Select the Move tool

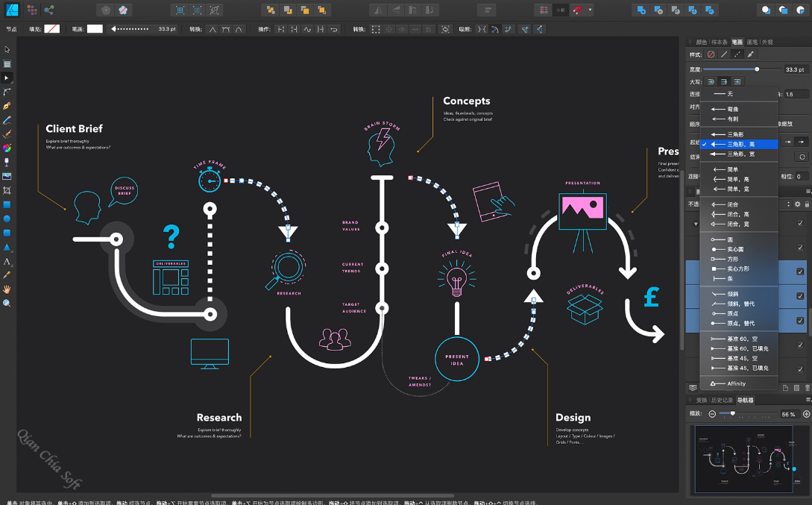tap(7, 50)
